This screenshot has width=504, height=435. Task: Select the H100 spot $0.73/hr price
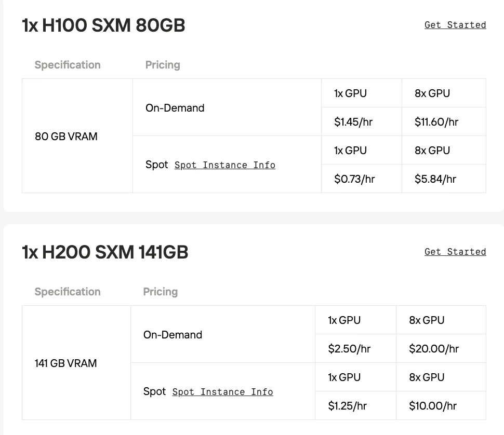click(x=354, y=179)
